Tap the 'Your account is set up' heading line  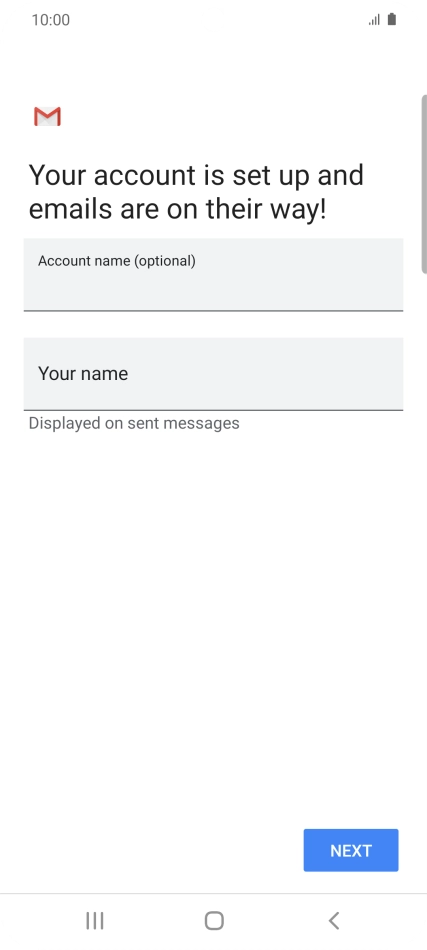click(196, 176)
